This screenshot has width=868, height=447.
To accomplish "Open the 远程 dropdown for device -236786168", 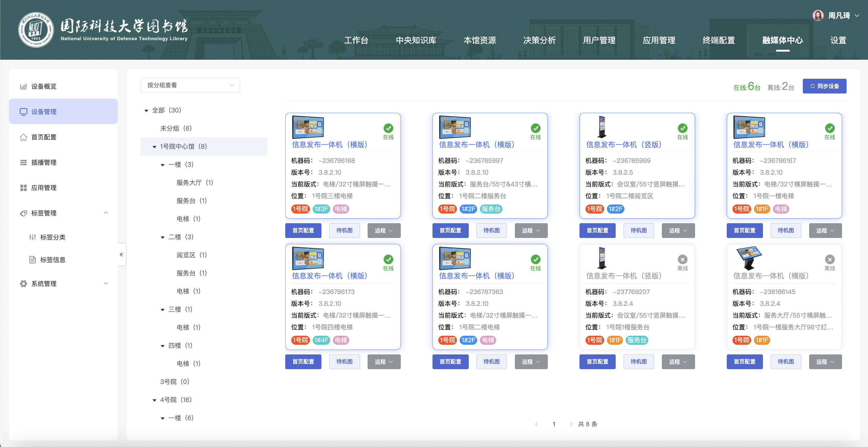I will (384, 230).
